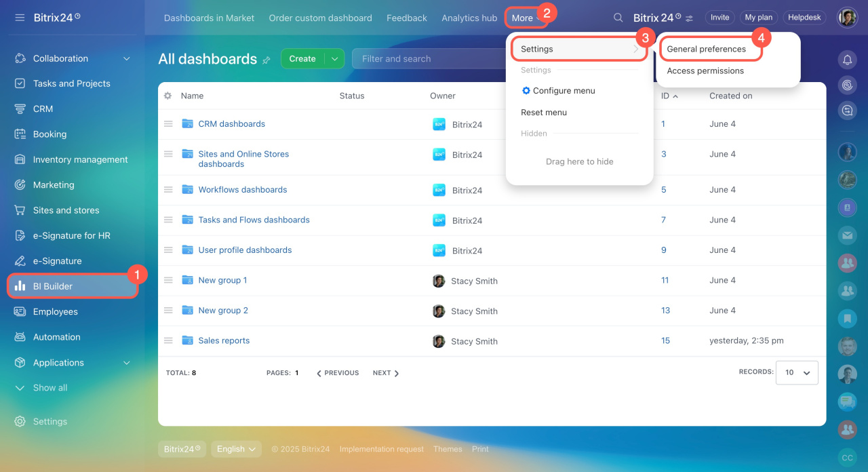Open the Workflows dashboards link
Image resolution: width=868 pixels, height=472 pixels.
tap(243, 189)
